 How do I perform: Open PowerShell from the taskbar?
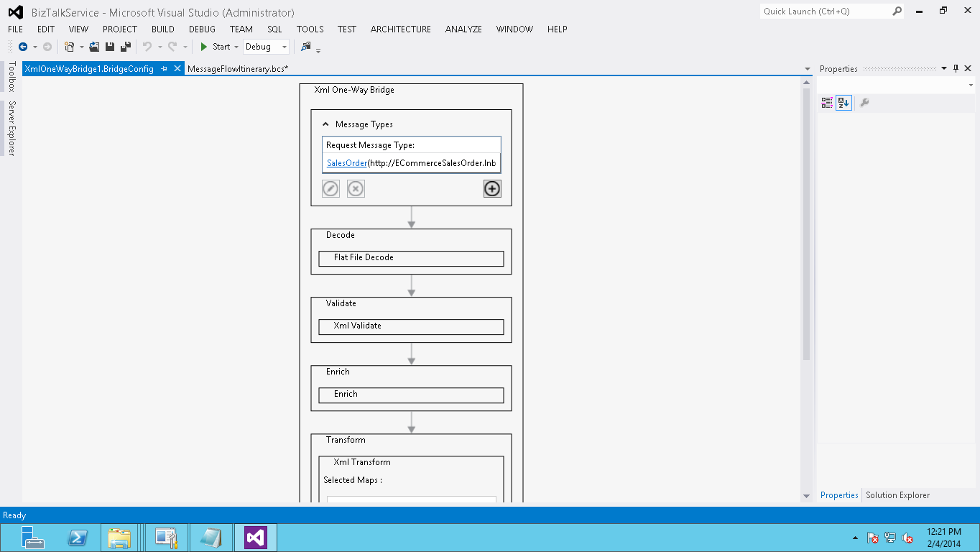(78, 538)
